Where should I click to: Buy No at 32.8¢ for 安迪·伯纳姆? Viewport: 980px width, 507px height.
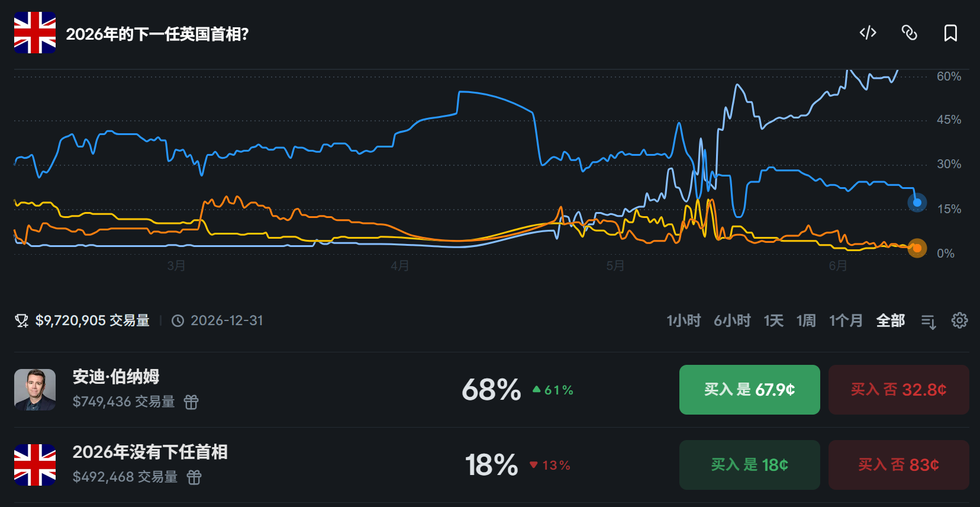(899, 390)
